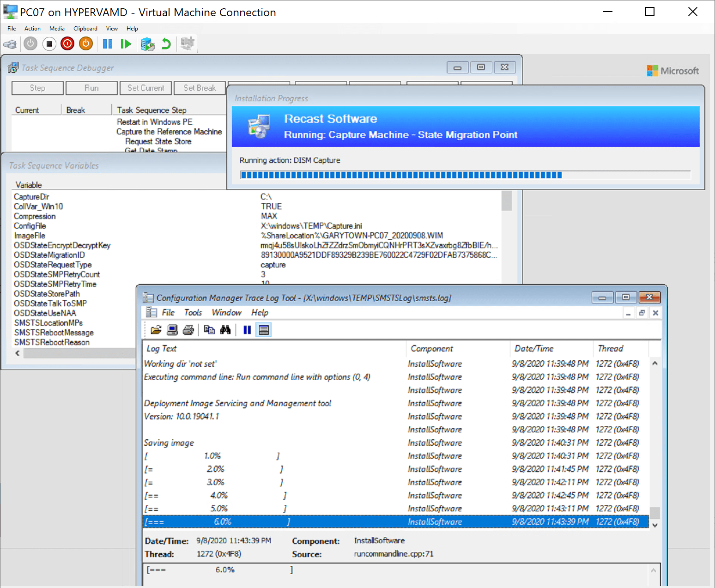Open a log file in the Trace Log Tool
Viewport: 715px width, 588px height.
pos(156,329)
